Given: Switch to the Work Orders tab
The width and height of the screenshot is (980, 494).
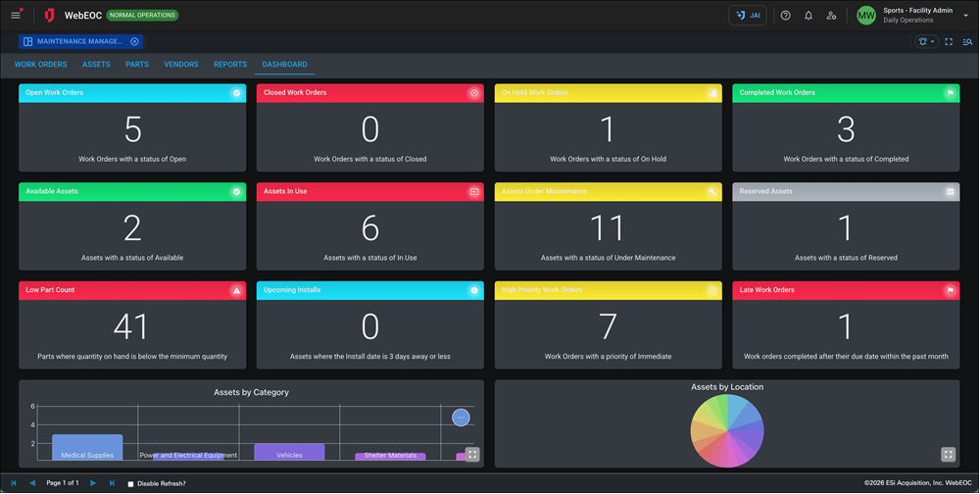Looking at the screenshot, I should [x=40, y=65].
